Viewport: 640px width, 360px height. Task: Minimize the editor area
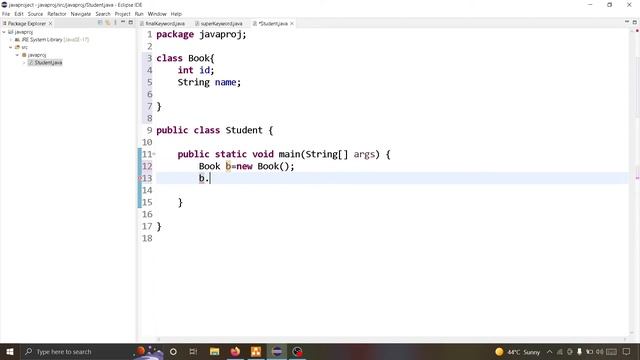tap(627, 22)
